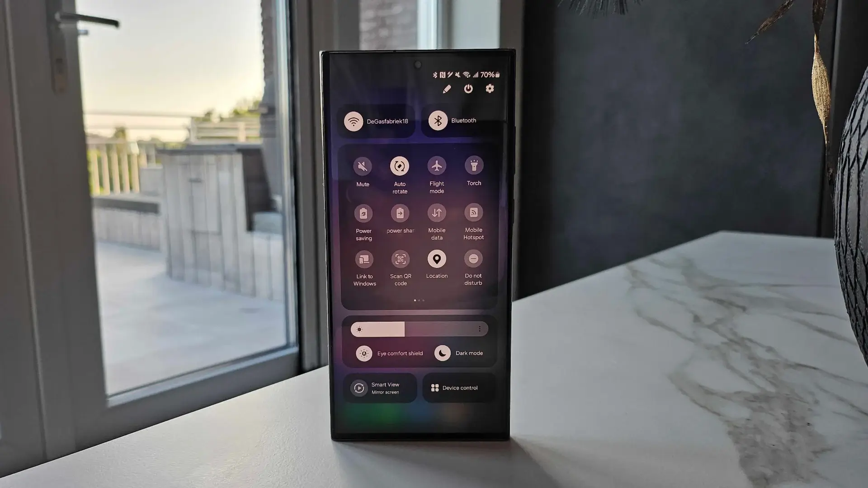Toggle Location services on
This screenshot has height=488, width=868.
click(437, 258)
